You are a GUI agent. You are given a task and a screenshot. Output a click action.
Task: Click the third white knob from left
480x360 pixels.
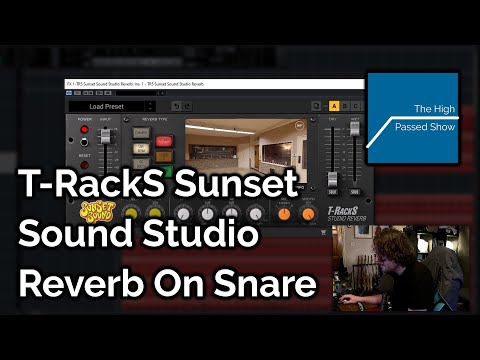pos(232,214)
